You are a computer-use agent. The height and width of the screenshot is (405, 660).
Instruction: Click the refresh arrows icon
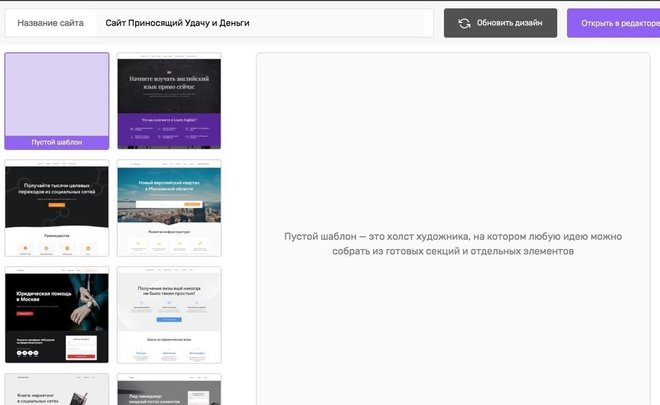tap(464, 23)
